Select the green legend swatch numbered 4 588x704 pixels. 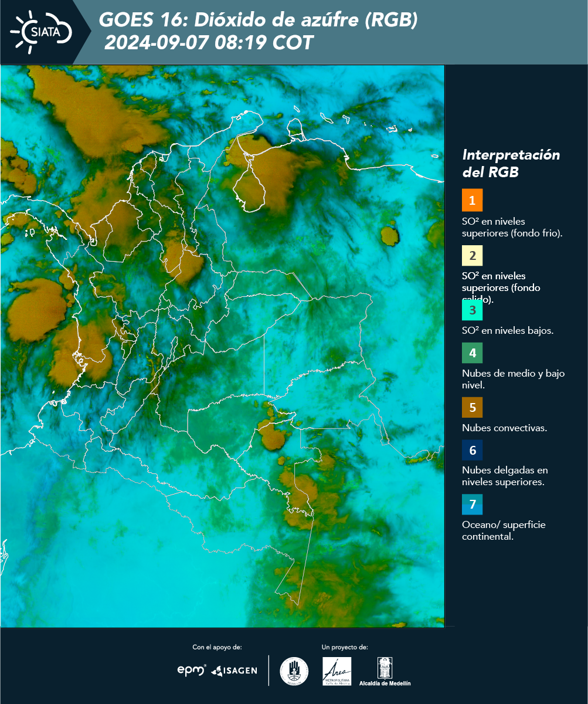pyautogui.click(x=472, y=353)
